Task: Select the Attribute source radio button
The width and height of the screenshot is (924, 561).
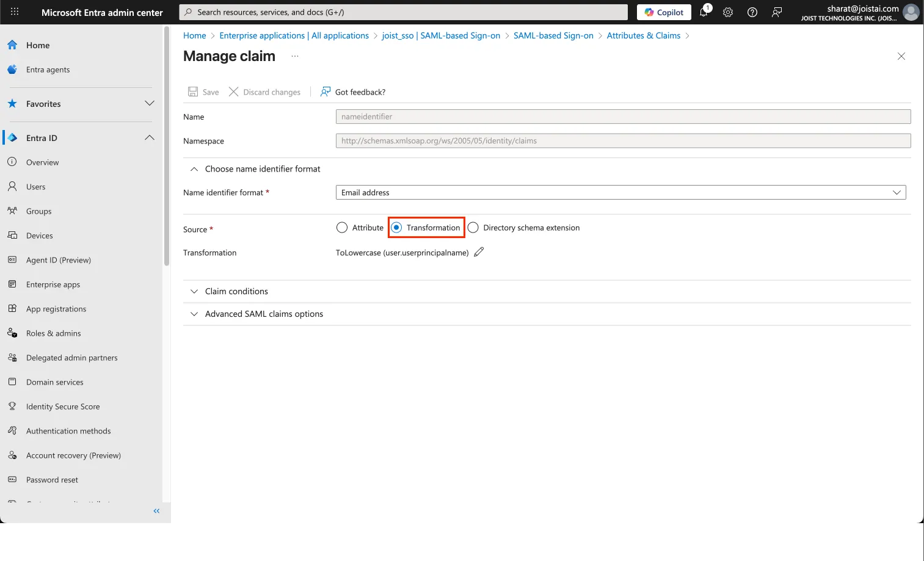Action: 342,228
